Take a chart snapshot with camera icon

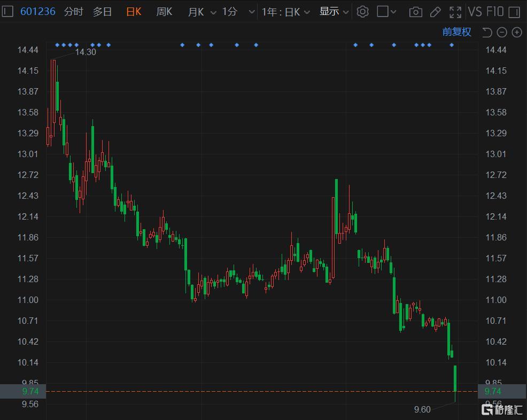coord(416,12)
